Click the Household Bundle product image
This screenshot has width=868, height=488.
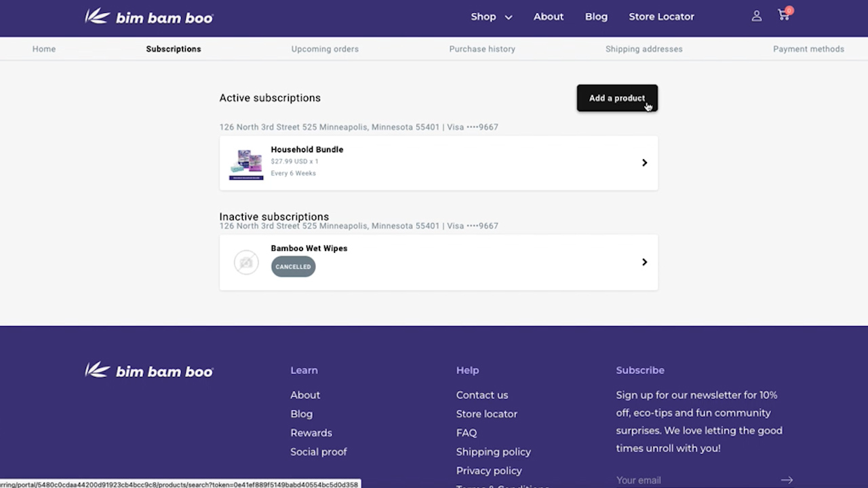tap(246, 163)
